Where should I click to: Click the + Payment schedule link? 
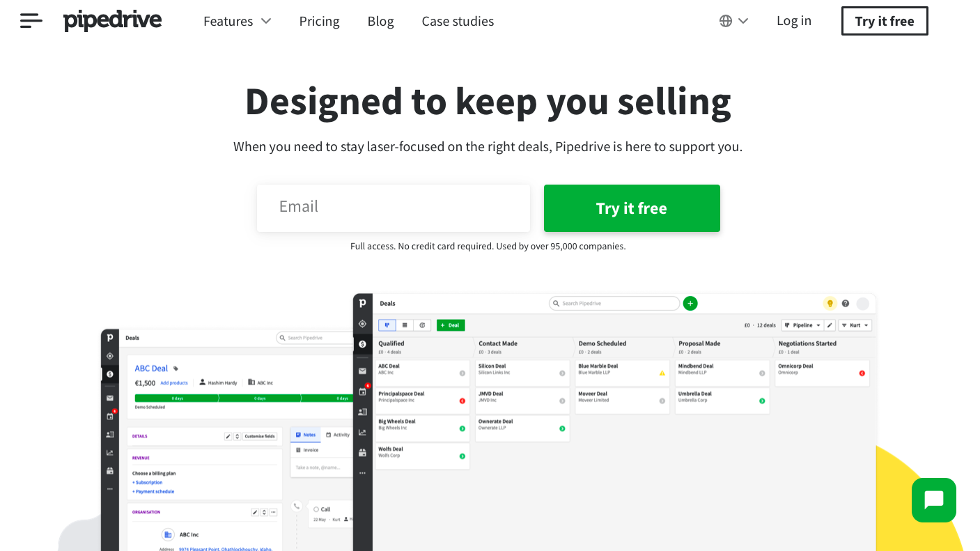(153, 492)
